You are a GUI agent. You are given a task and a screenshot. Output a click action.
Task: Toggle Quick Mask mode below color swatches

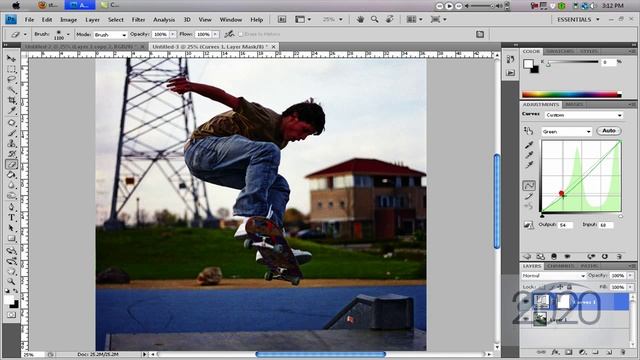point(11,315)
